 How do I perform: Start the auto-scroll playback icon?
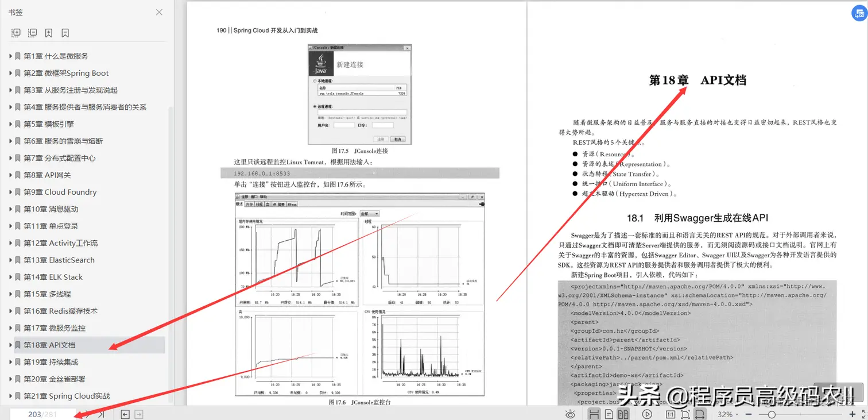[x=647, y=414]
